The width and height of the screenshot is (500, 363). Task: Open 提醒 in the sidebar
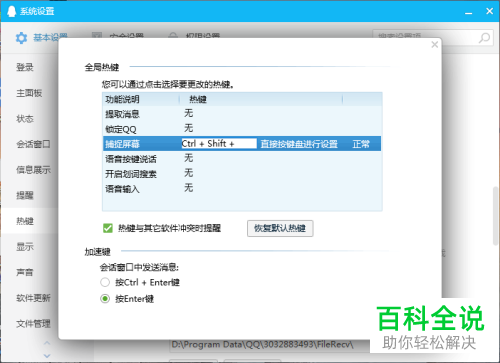25,195
